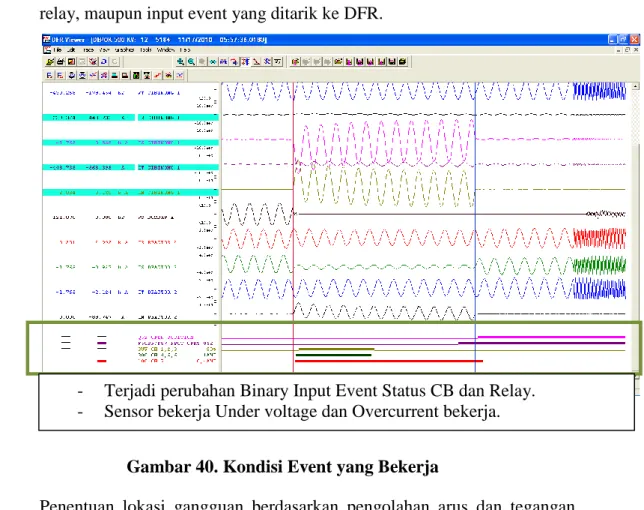Open the View menu in DFR Viewer
This screenshot has width=644, height=510.
(x=104, y=50)
